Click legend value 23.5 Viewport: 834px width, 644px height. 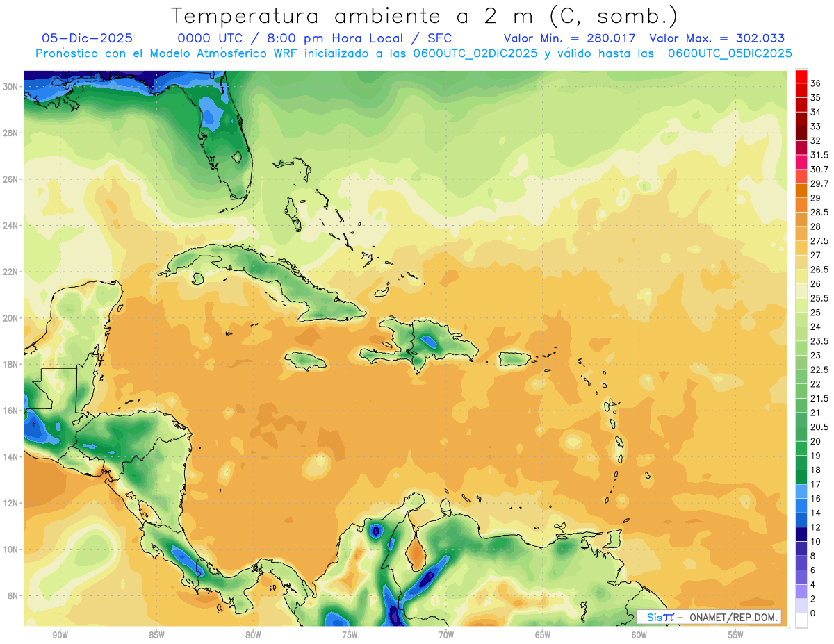point(819,341)
